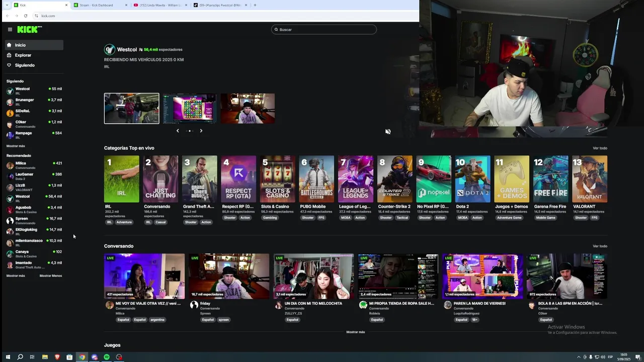Select the third featured stream thumbnail

point(248,108)
